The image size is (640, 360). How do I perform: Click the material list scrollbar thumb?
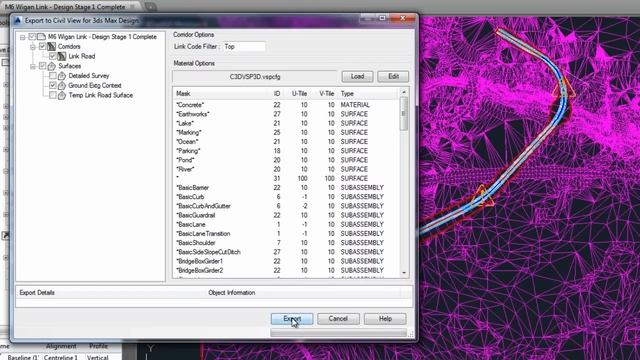[x=404, y=113]
